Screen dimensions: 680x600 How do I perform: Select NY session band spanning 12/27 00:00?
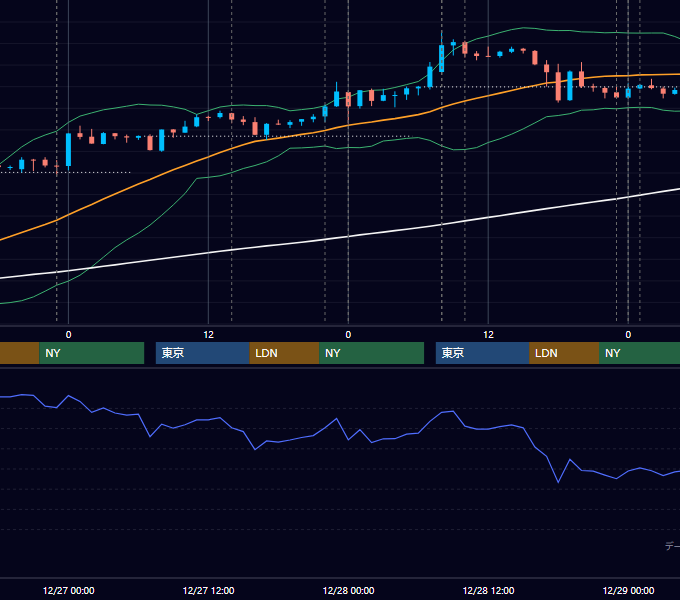(x=92, y=353)
